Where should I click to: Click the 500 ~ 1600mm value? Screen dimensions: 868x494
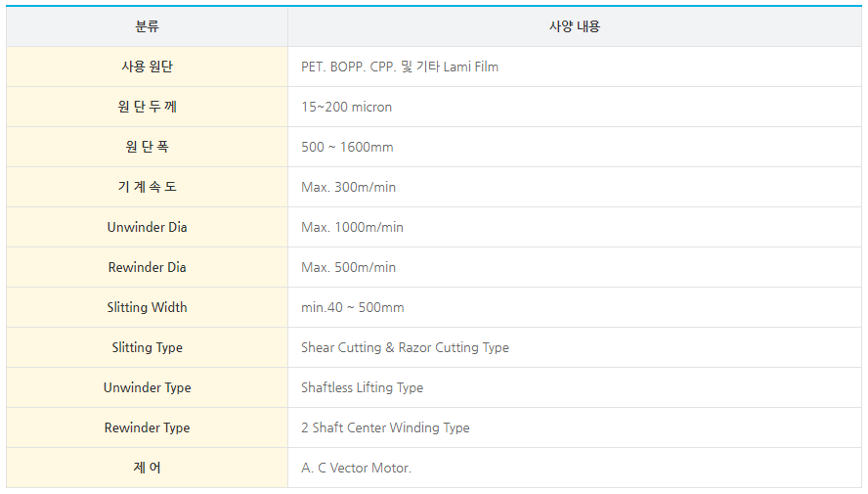pyautogui.click(x=347, y=148)
